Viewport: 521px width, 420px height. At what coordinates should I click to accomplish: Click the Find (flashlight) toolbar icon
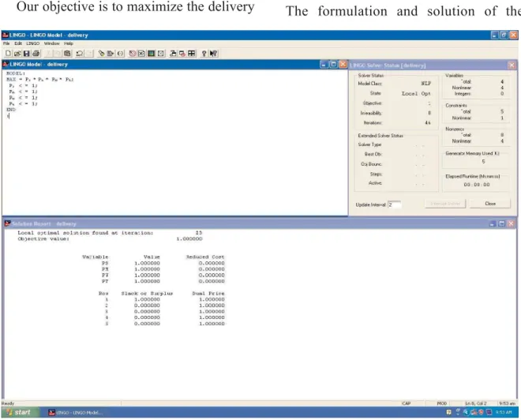101,54
